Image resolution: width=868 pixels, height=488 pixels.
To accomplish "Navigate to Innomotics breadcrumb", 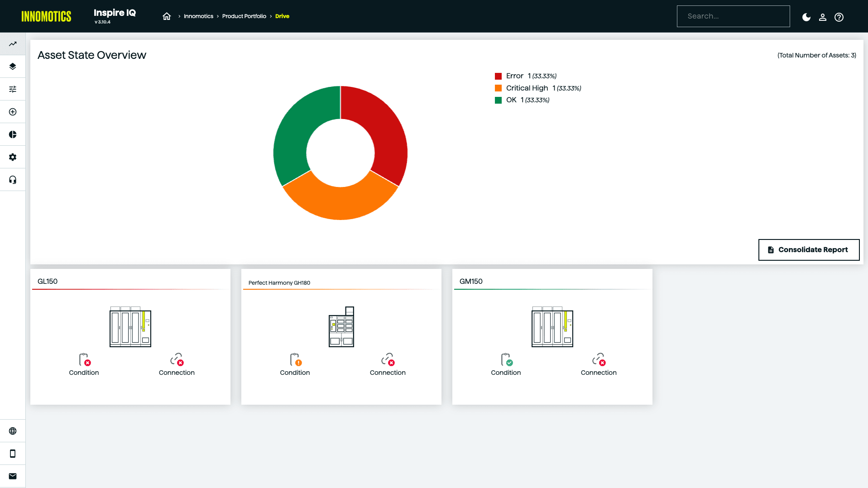I will point(198,16).
